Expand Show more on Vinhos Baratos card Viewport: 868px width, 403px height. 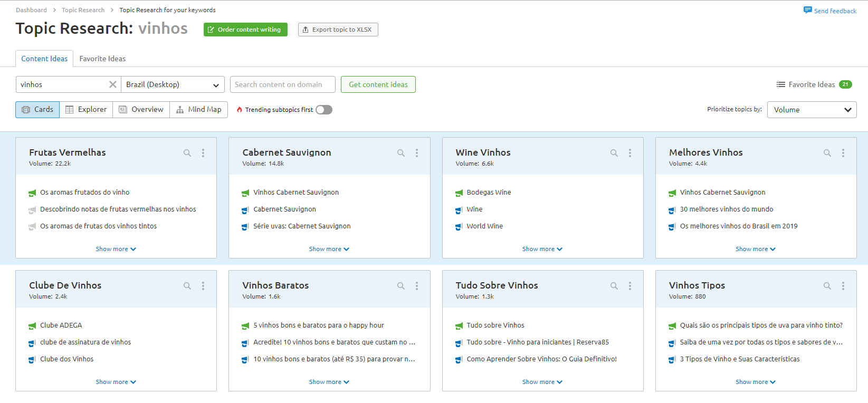[x=329, y=382]
